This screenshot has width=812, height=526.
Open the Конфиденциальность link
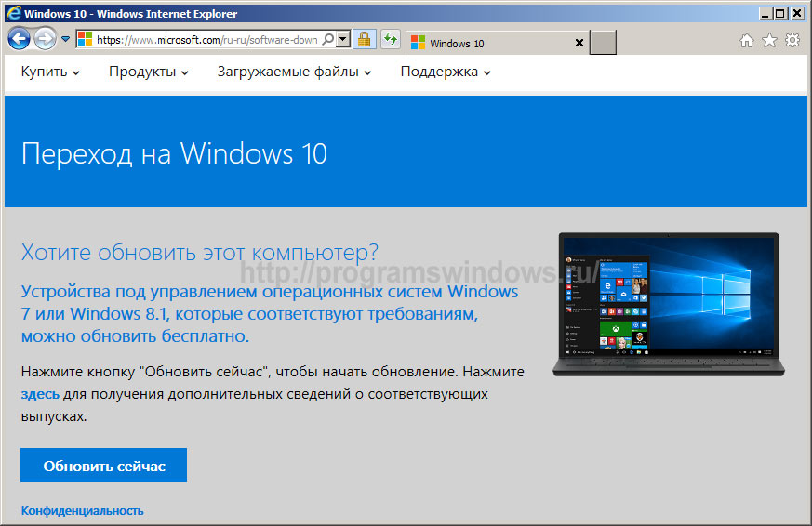point(83,511)
